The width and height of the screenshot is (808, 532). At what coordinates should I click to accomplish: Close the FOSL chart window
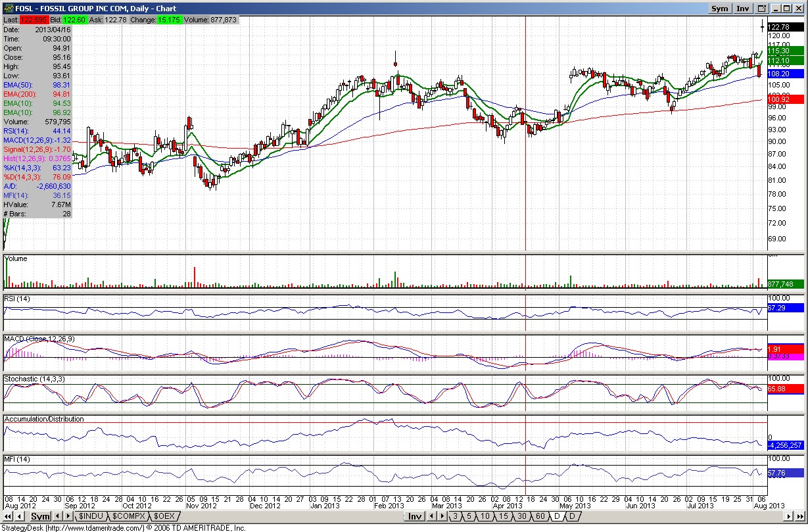coord(798,9)
